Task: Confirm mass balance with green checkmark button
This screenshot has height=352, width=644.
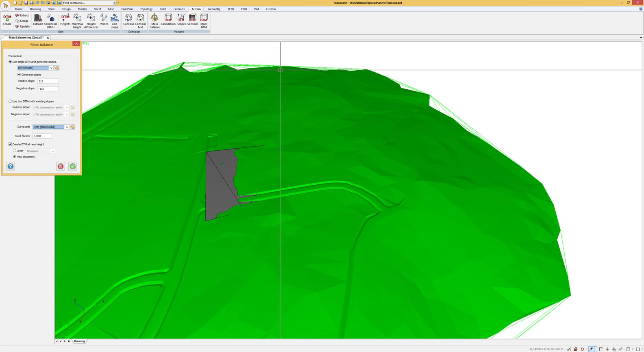Action: click(x=72, y=166)
